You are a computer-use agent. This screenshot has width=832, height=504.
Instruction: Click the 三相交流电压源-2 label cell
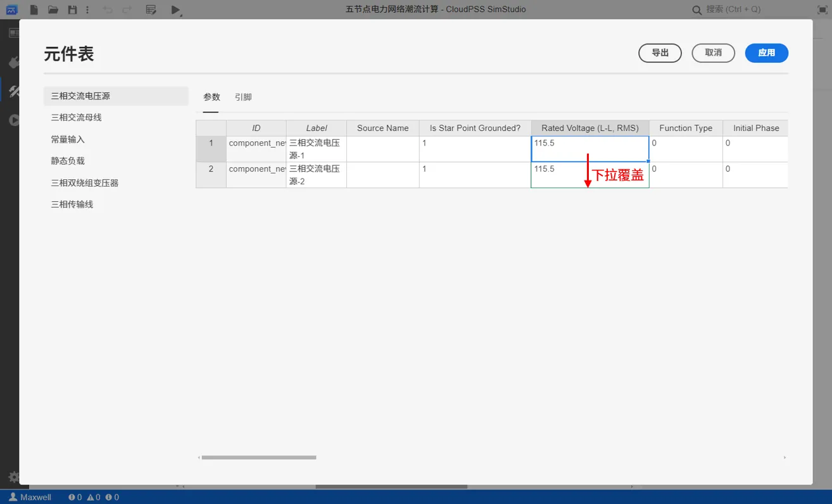coord(317,175)
